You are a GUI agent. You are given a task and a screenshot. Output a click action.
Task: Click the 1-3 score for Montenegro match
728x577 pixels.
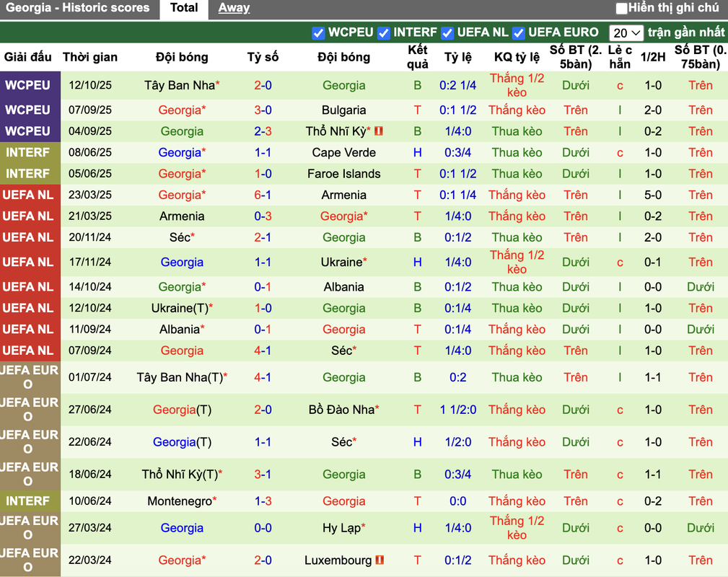click(263, 501)
